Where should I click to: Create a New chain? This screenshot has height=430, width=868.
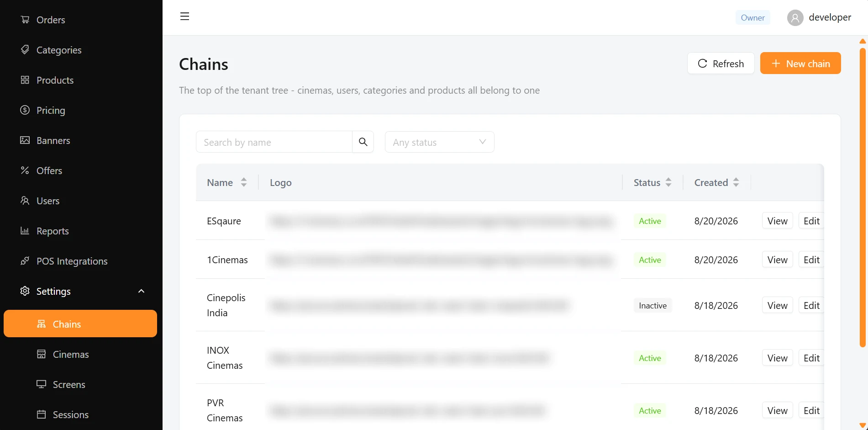coord(800,63)
